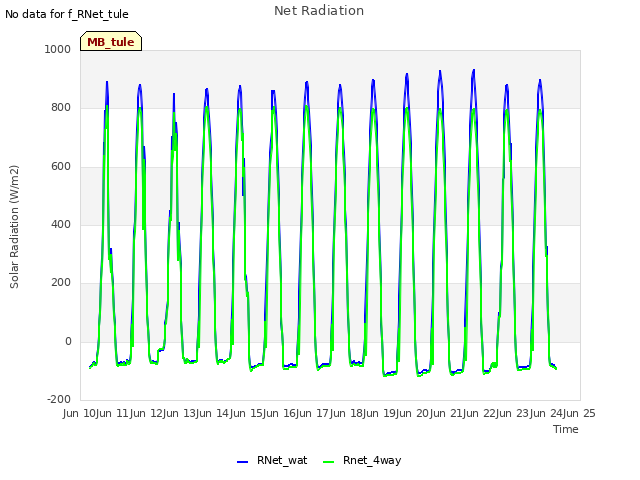Click the Jun 19 x-axis tick label
640x480 pixels.
pyautogui.click(x=380, y=413)
